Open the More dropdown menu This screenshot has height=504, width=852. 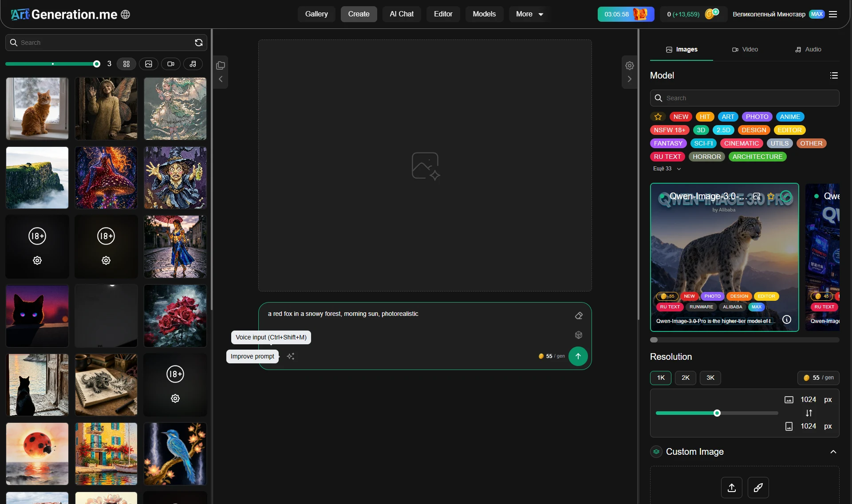tap(529, 14)
